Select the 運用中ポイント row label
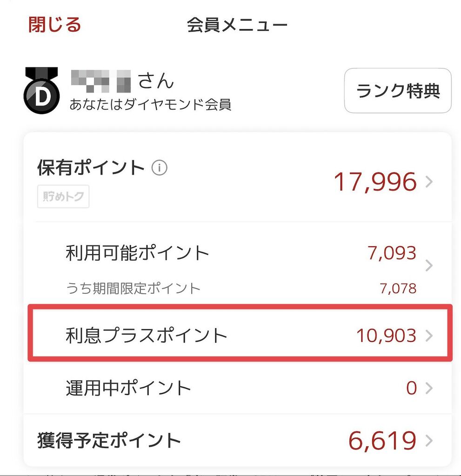Screen dimensions: 461x476 pos(128,388)
